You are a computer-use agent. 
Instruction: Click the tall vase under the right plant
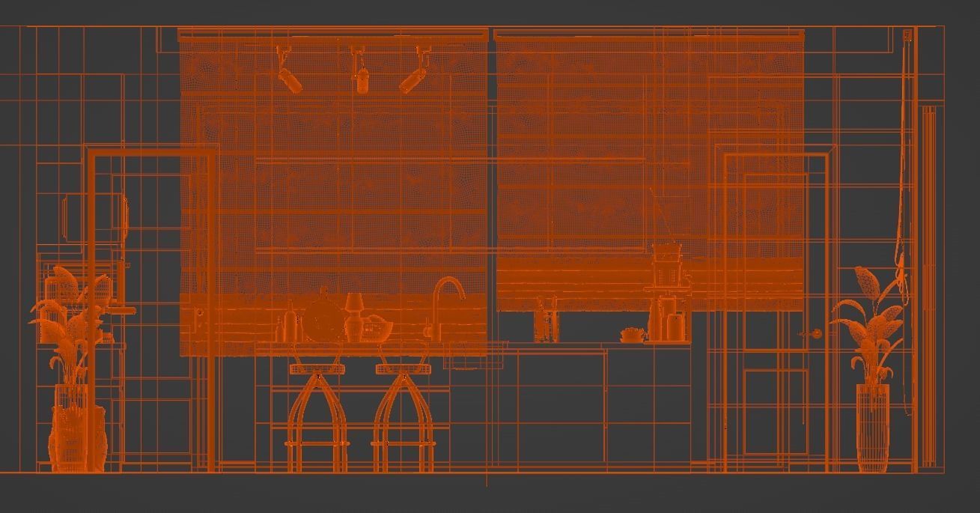[x=873, y=428]
